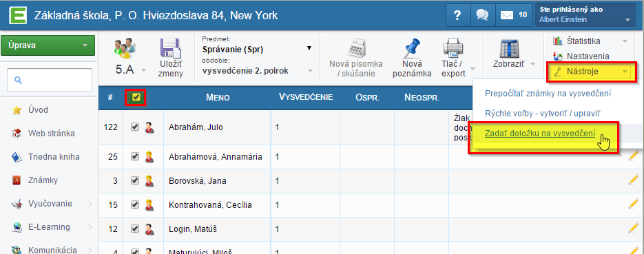Click the green EduPage logo
644x254 pixels.
(18, 16)
